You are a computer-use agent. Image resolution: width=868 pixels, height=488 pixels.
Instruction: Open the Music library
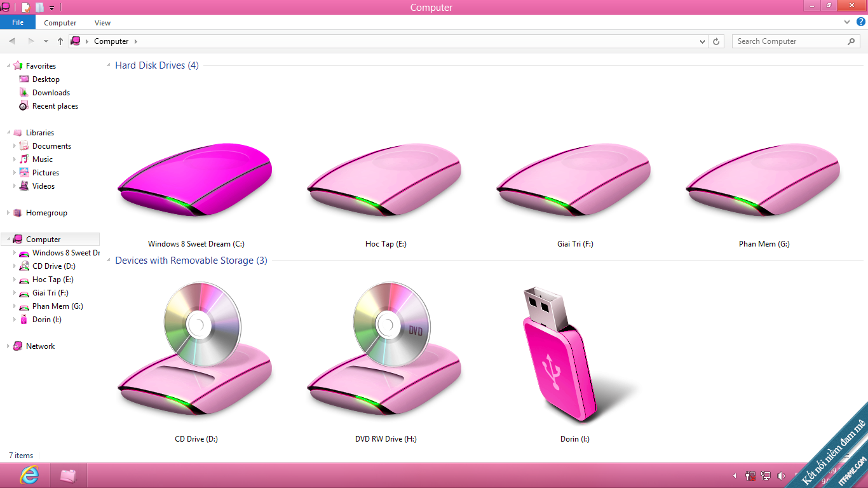click(x=43, y=159)
